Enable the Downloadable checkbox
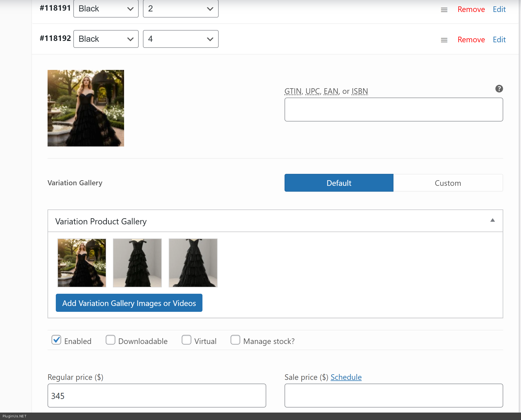Viewport: 521px width, 420px height. point(111,340)
